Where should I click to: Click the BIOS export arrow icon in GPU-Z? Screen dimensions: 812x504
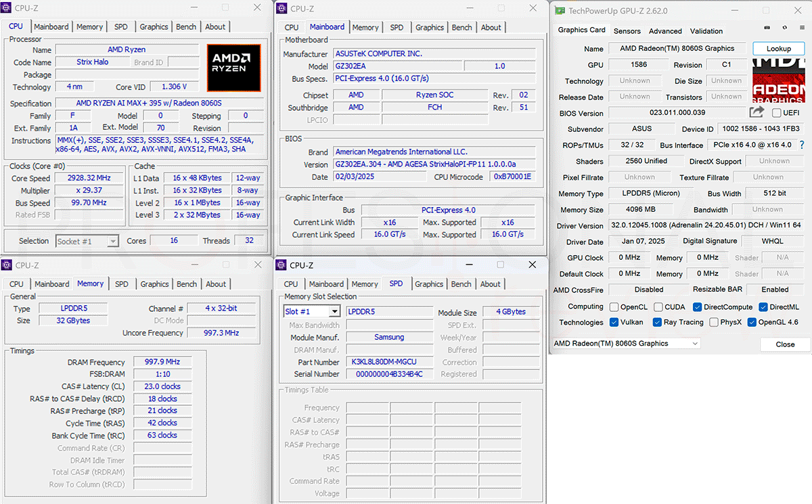coord(757,112)
